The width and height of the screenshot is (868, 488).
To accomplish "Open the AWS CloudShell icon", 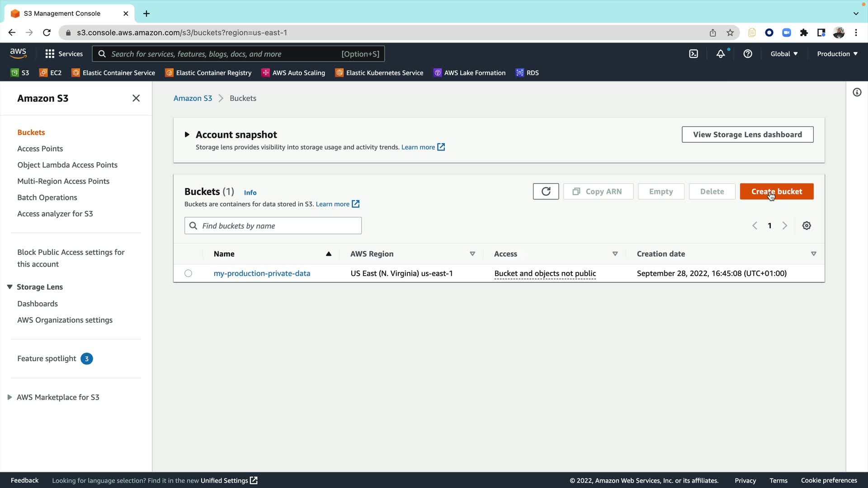I will tap(693, 54).
